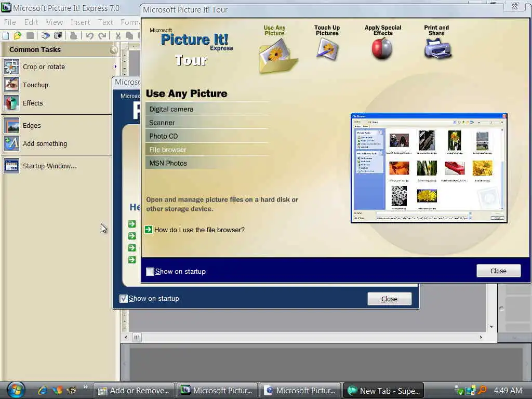Click the first green arrow in Startup window
Image resolution: width=532 pixels, height=399 pixels.
[x=132, y=224]
